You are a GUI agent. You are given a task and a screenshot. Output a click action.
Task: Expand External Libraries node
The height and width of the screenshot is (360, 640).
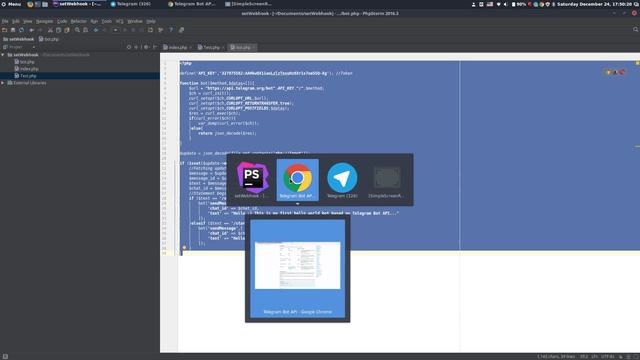[x=3, y=83]
